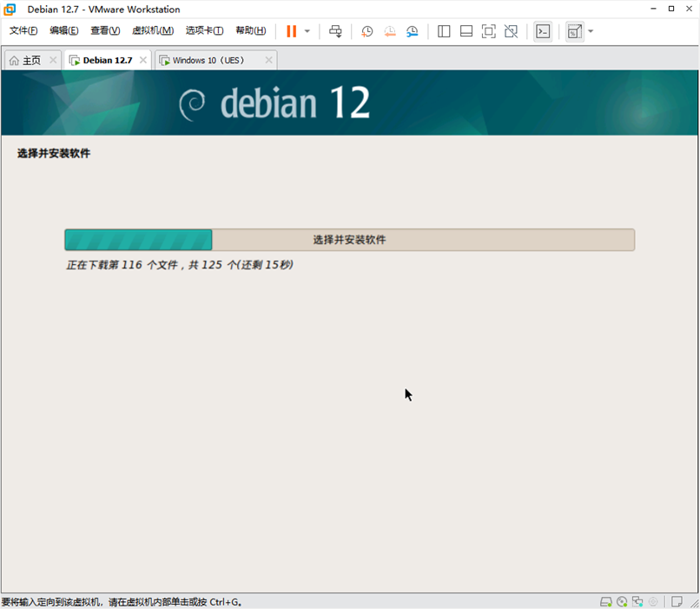Click the greyed sound card status icon
The height and width of the screenshot is (609, 700).
tap(653, 602)
